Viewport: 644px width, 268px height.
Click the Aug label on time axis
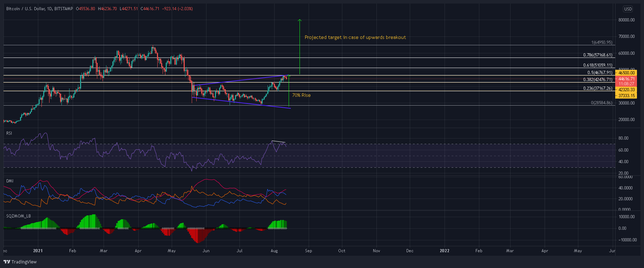(274, 251)
